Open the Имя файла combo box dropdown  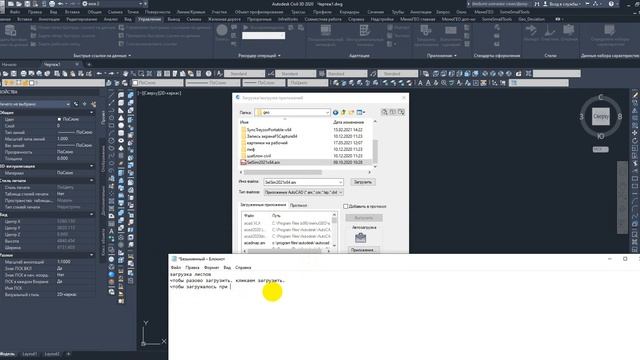click(340, 182)
